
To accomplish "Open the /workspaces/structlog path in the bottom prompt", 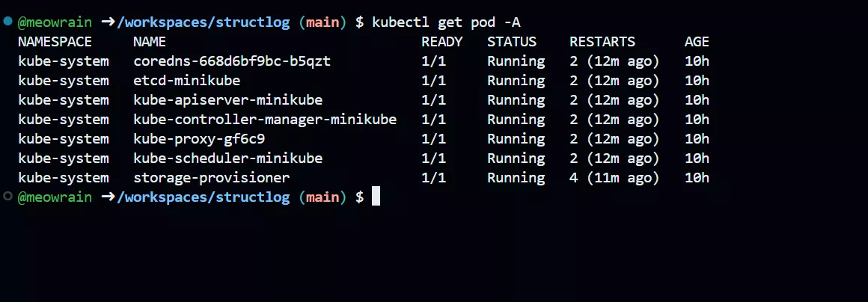I will coord(203,197).
